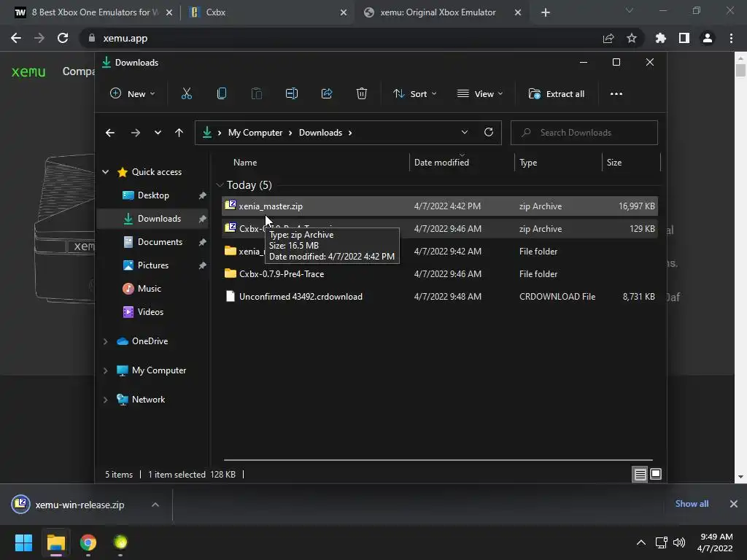Click the Extract all button
The height and width of the screenshot is (560, 747).
(557, 94)
